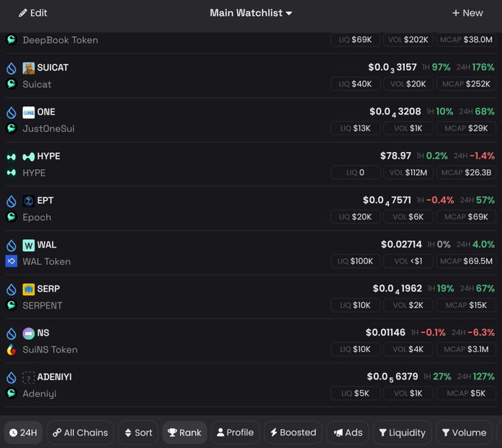Click the Sui chain icon beside NS

click(x=11, y=334)
